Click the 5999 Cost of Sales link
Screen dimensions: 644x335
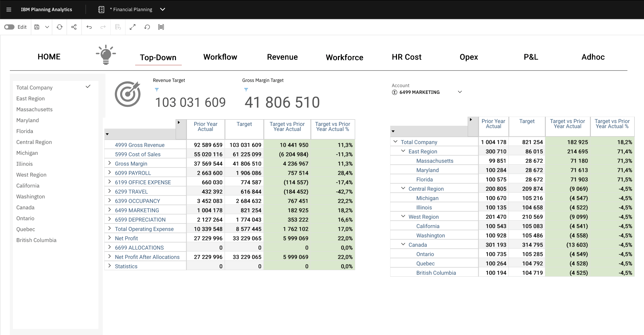[138, 154]
